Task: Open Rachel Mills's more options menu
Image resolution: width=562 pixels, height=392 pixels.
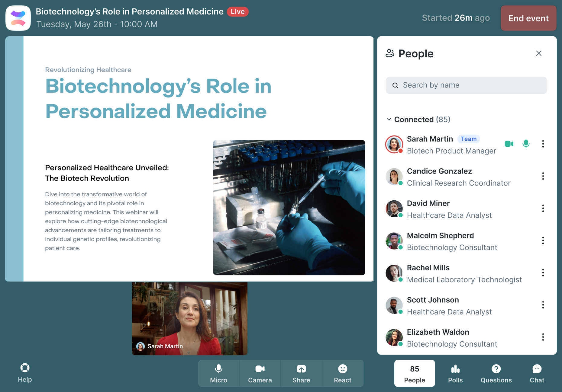Action: click(x=543, y=273)
